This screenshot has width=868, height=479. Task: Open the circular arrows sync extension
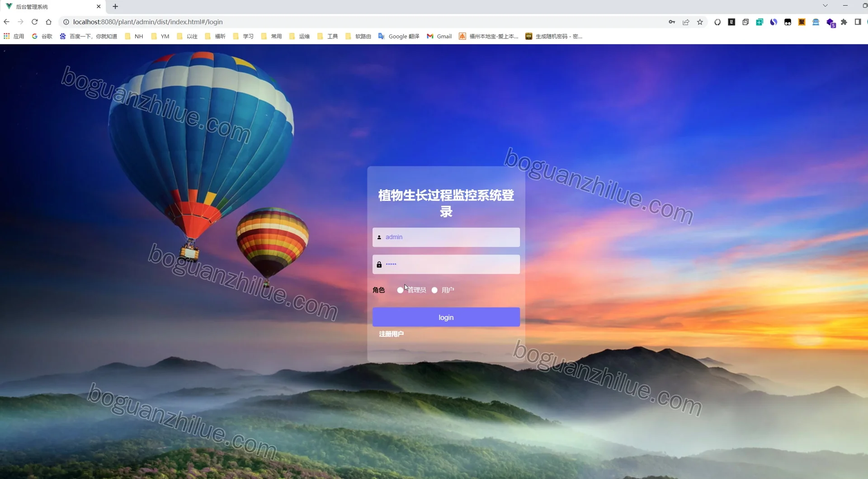click(x=717, y=22)
